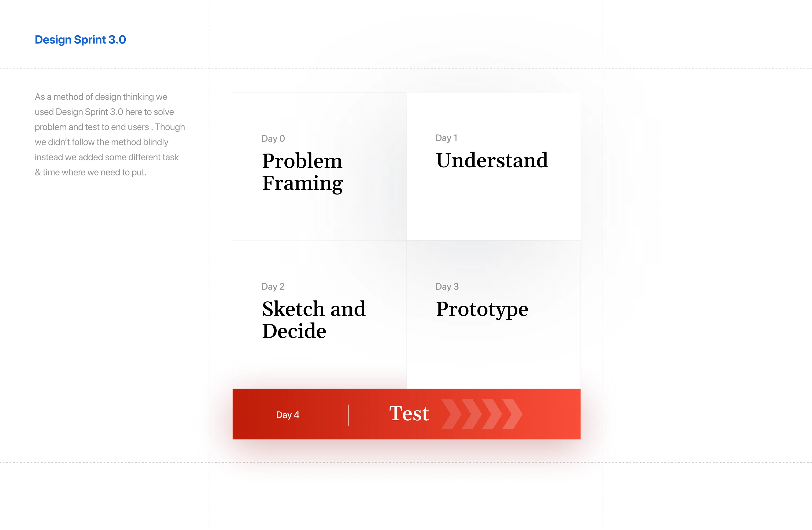The width and height of the screenshot is (812, 530).
Task: Click the "Day 1" label
Action: (446, 138)
